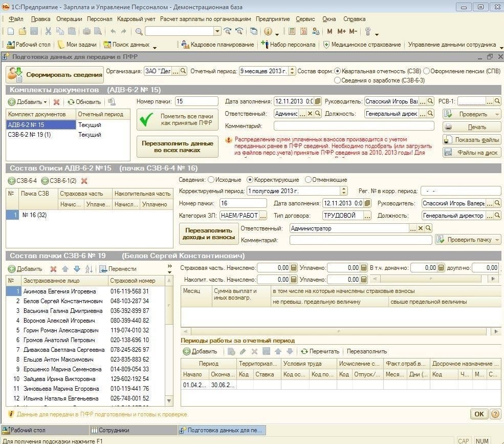
Task: Adjust Отчетный период with spinner arrows
Action: [292, 71]
